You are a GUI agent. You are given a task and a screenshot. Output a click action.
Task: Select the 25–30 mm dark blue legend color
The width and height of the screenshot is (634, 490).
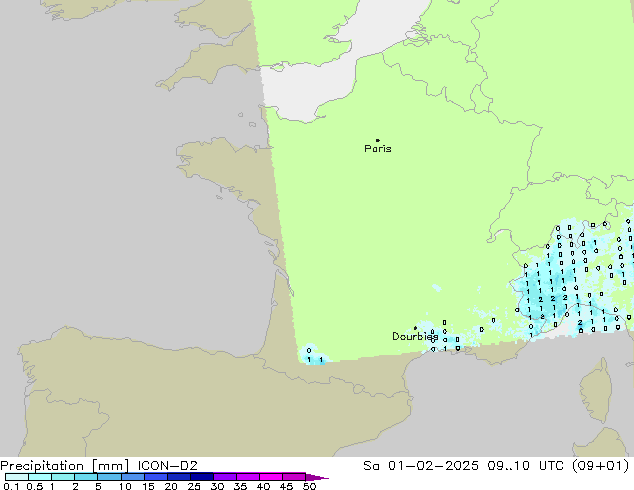coord(201,477)
